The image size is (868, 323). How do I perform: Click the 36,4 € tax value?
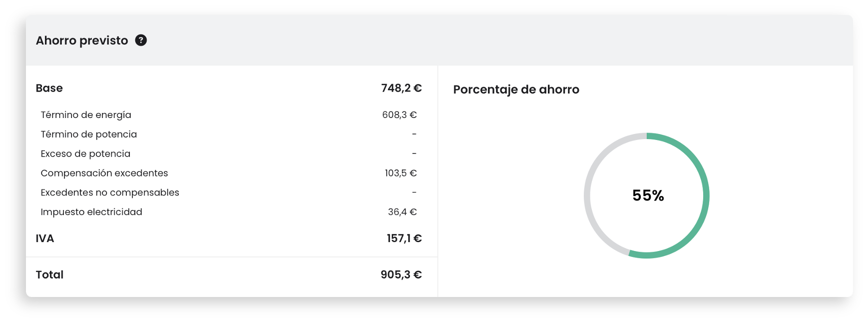[402, 212]
